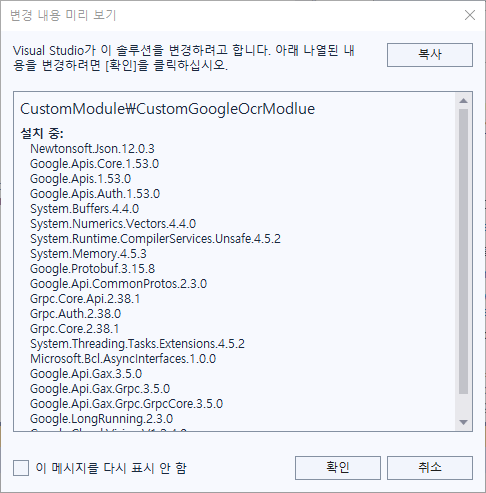The height and width of the screenshot is (493, 486).
Task: Click the vertical scrollbar thumb of the list
Action: click(463, 252)
